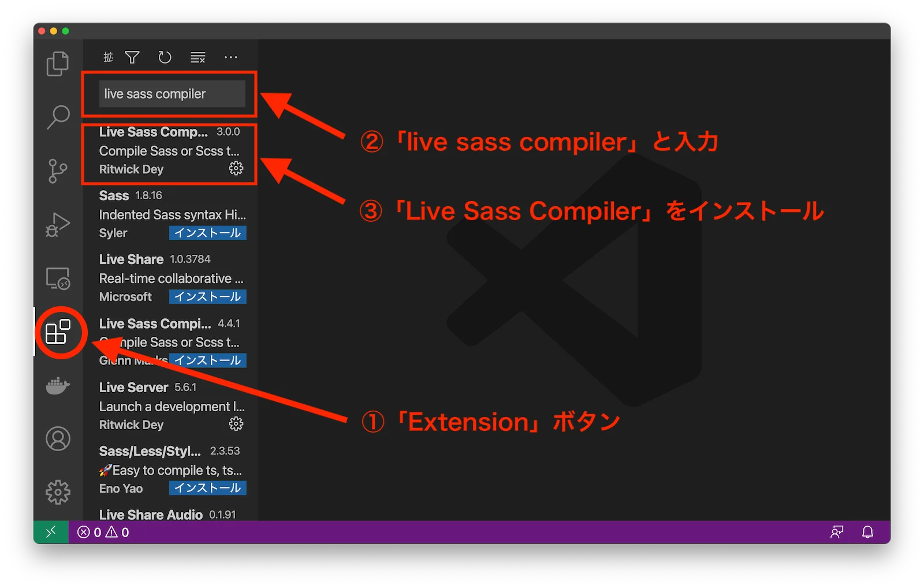Open the Run and Debug view
This screenshot has height=588, width=924.
(57, 225)
